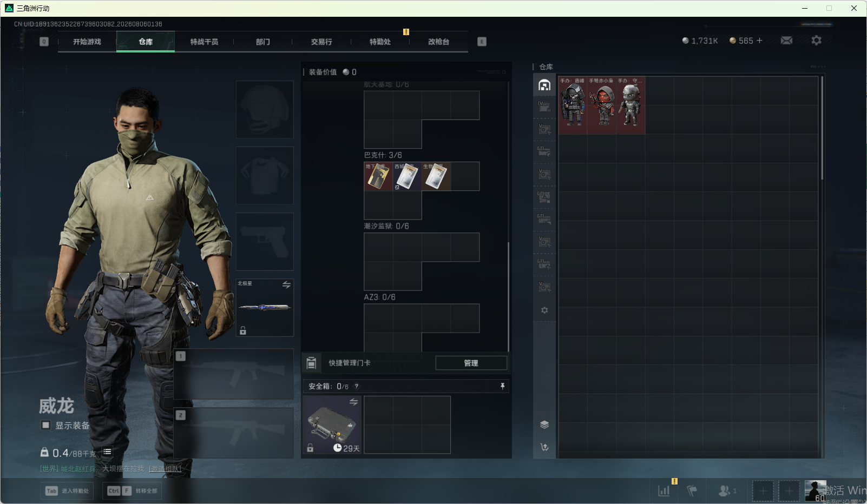Click the 巴克什: 3/6 keycard heading

point(383,155)
